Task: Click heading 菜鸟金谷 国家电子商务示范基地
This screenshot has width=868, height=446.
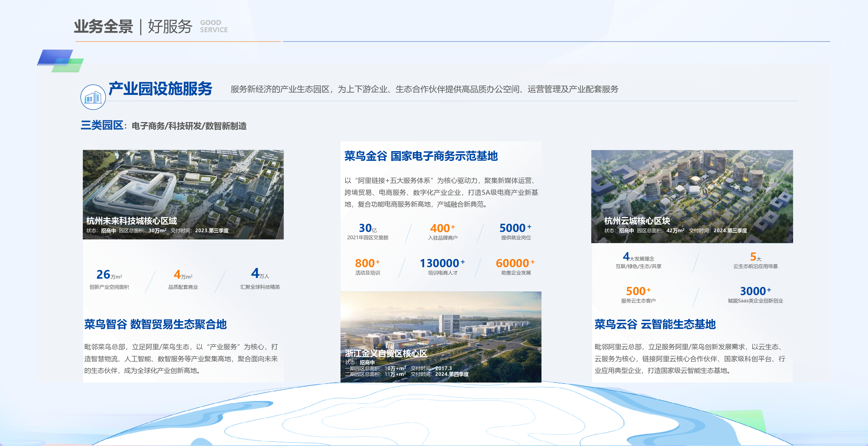Action: [421, 156]
